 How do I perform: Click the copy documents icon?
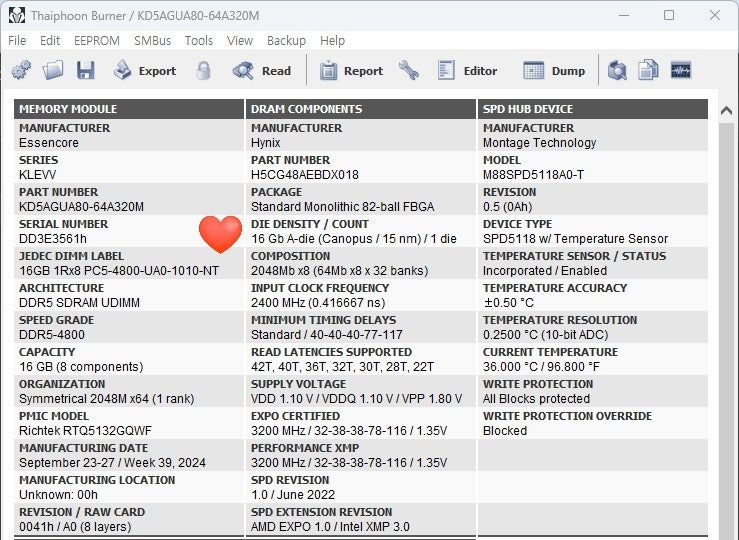point(648,70)
